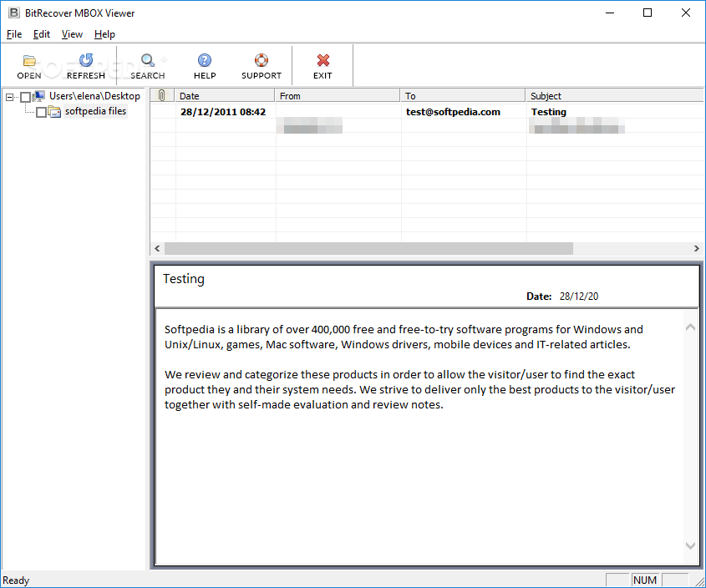Click the Ready status bar text
The image size is (706, 588).
click(x=16, y=580)
